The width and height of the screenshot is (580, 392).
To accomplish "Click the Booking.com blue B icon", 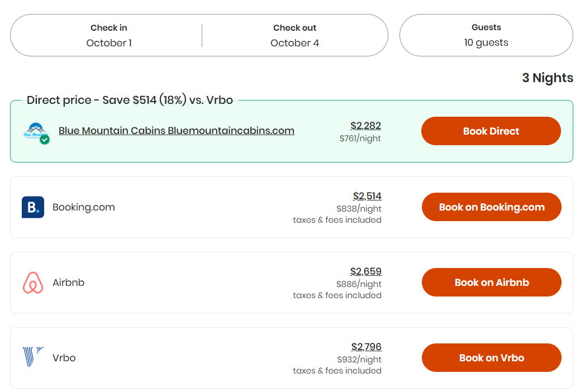I will (x=33, y=207).
